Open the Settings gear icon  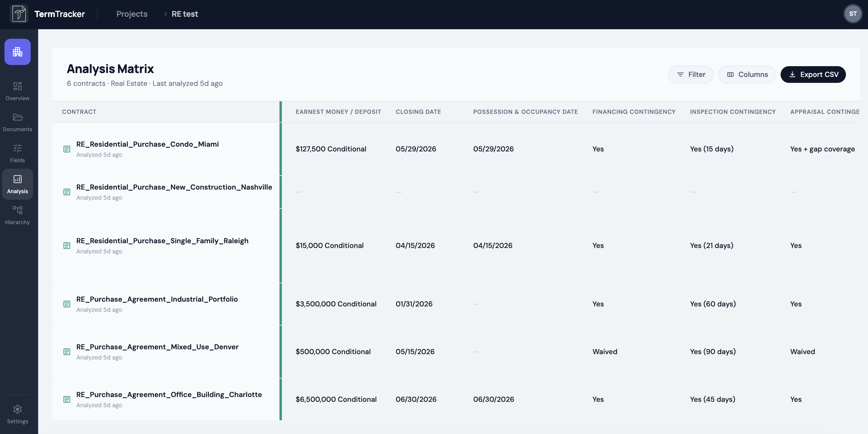(17, 409)
